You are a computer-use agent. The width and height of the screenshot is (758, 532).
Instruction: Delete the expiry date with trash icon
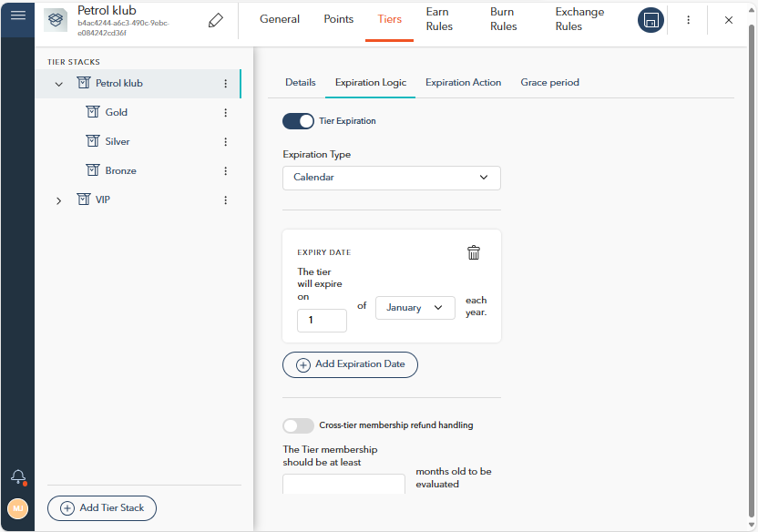point(474,252)
